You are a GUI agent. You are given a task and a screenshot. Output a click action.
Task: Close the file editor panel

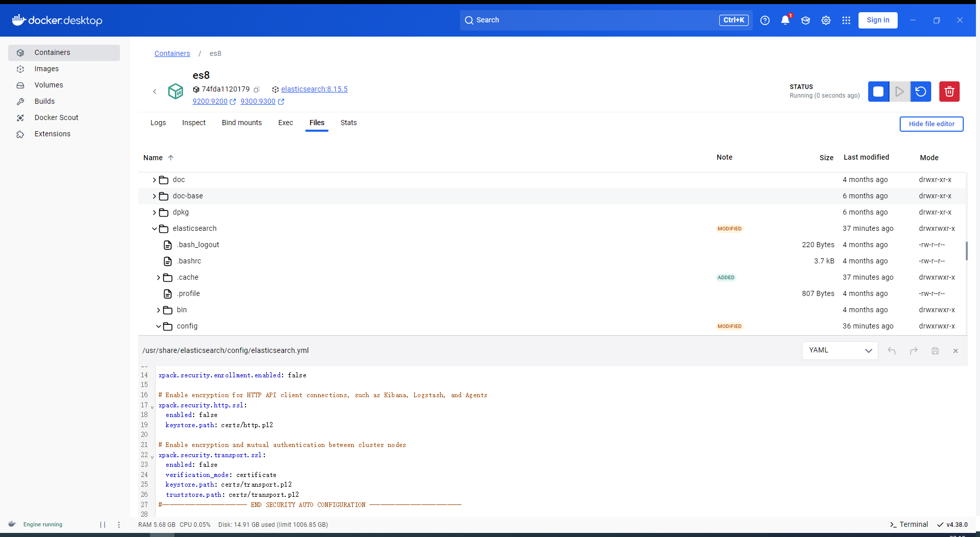pyautogui.click(x=956, y=351)
